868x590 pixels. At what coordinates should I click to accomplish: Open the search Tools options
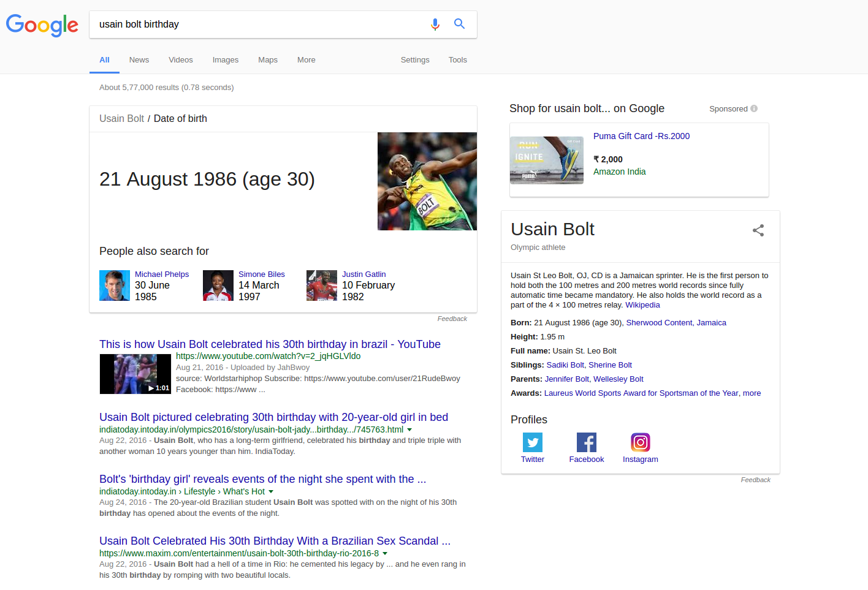click(458, 60)
